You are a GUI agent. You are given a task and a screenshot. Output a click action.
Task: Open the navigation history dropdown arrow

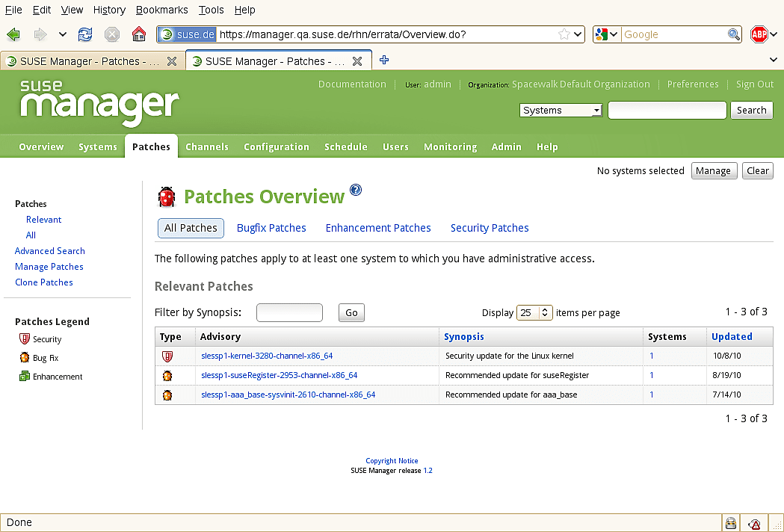pos(63,34)
